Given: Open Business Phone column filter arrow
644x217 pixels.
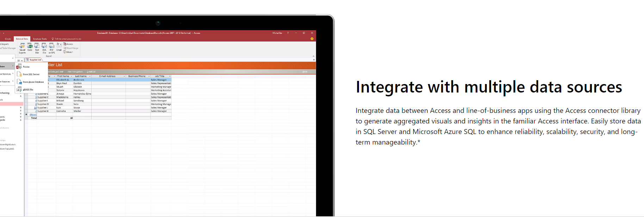Looking at the screenshot, I should (x=149, y=76).
